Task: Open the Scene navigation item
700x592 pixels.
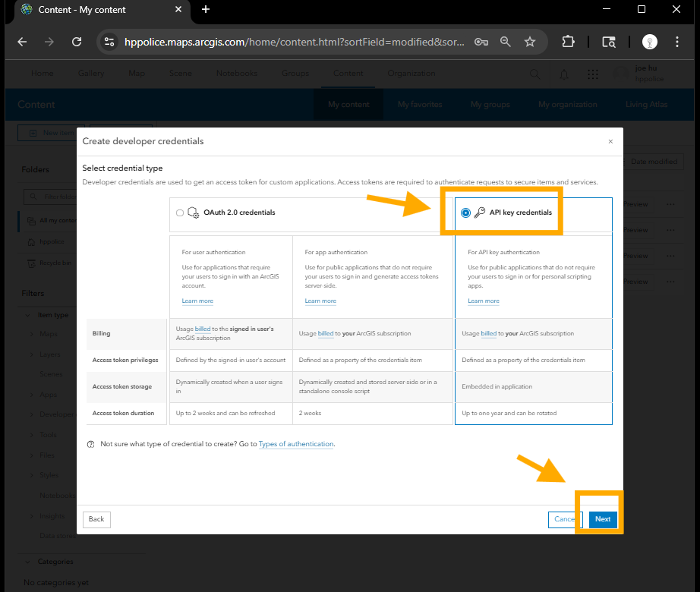Action: coord(181,73)
